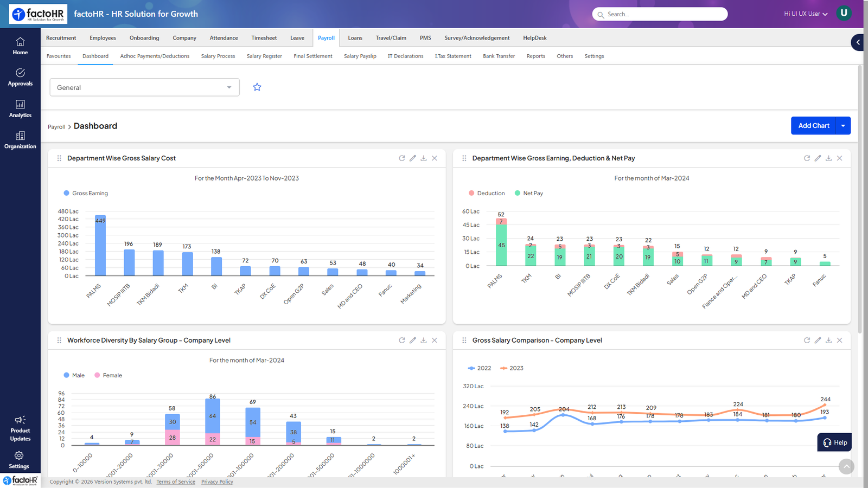Screen dimensions: 868x488
Task: Open Approvals in the sidebar
Action: pos(20,78)
